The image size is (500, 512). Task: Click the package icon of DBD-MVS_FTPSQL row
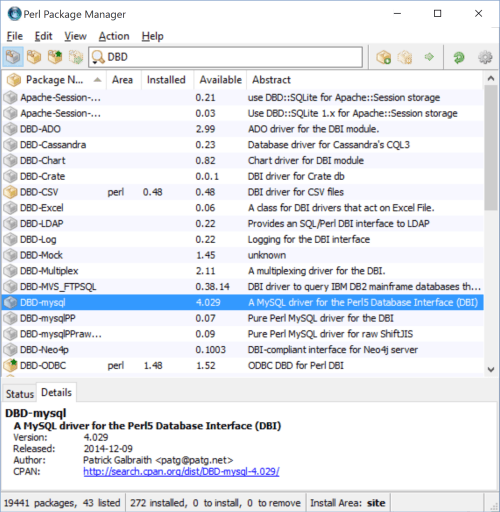10,287
